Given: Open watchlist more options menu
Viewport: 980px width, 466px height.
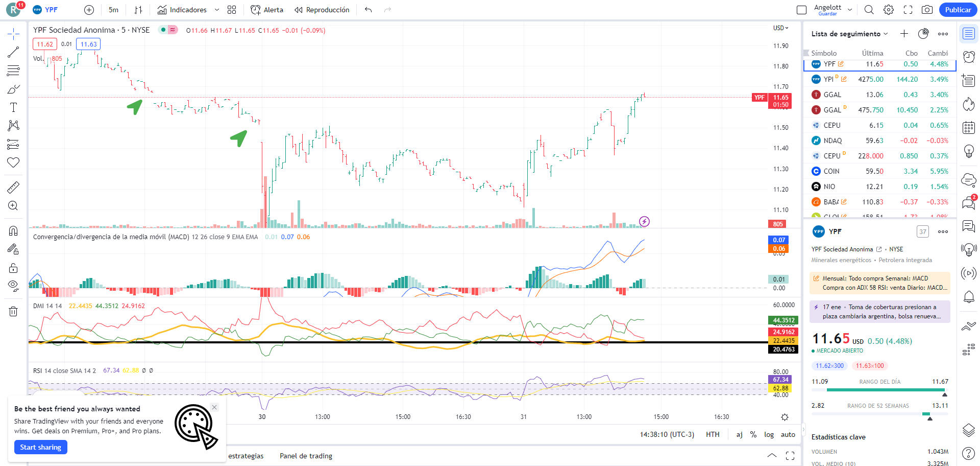Looking at the screenshot, I should click(x=943, y=34).
